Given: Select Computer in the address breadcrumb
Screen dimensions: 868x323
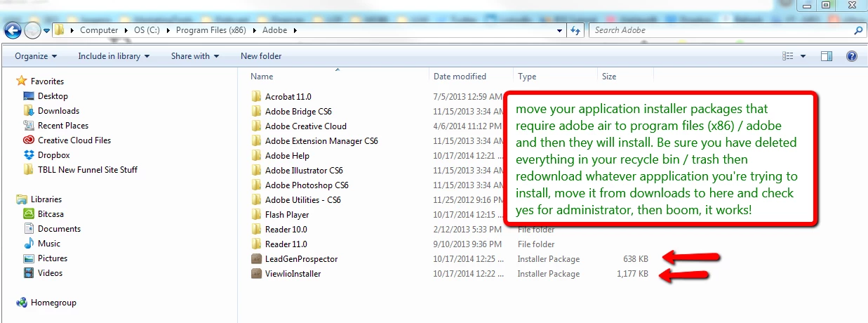Looking at the screenshot, I should pyautogui.click(x=99, y=30).
